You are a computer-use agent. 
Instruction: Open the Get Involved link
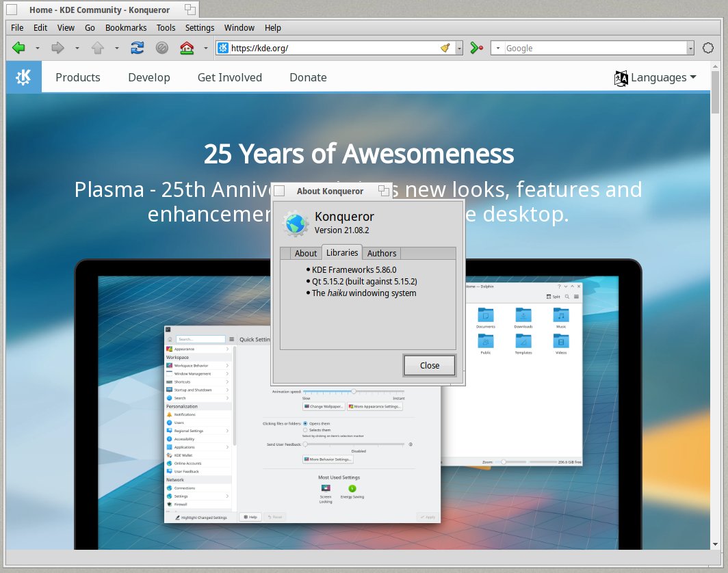click(230, 77)
